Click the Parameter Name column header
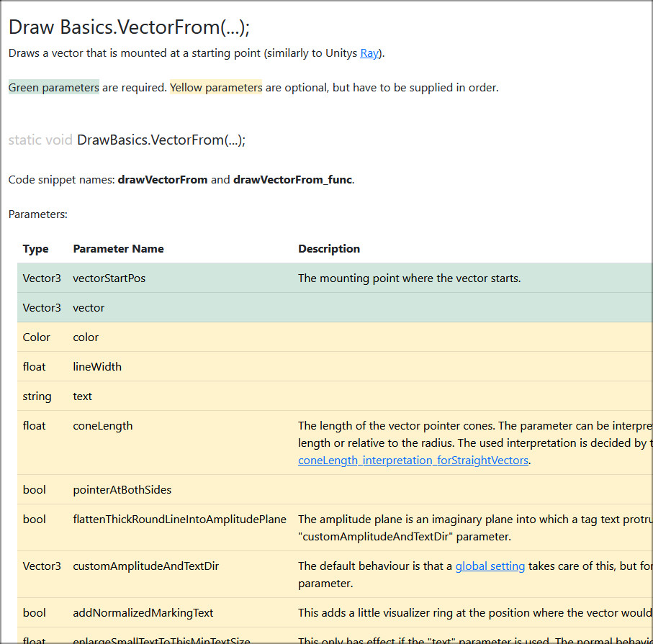The image size is (653, 644). pos(118,249)
